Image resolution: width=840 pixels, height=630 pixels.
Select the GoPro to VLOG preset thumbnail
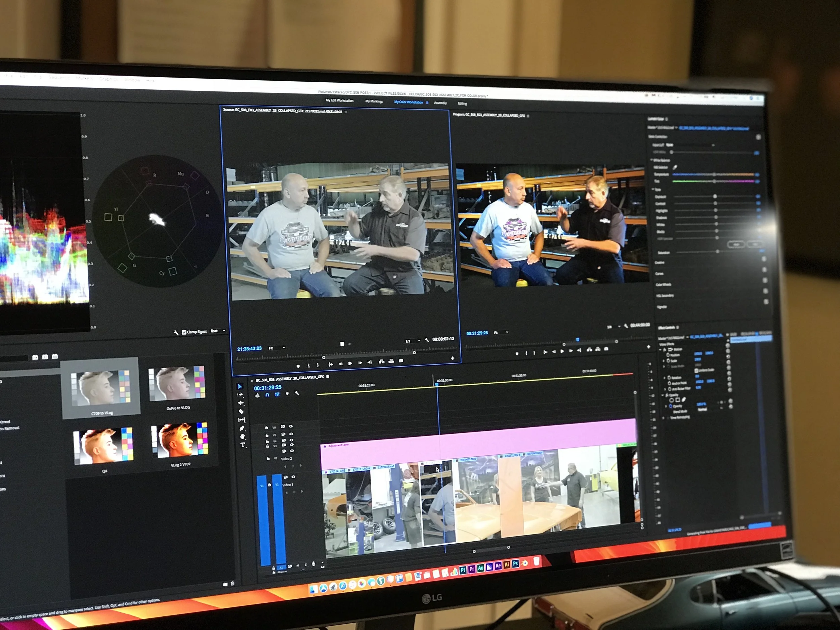pos(177,384)
